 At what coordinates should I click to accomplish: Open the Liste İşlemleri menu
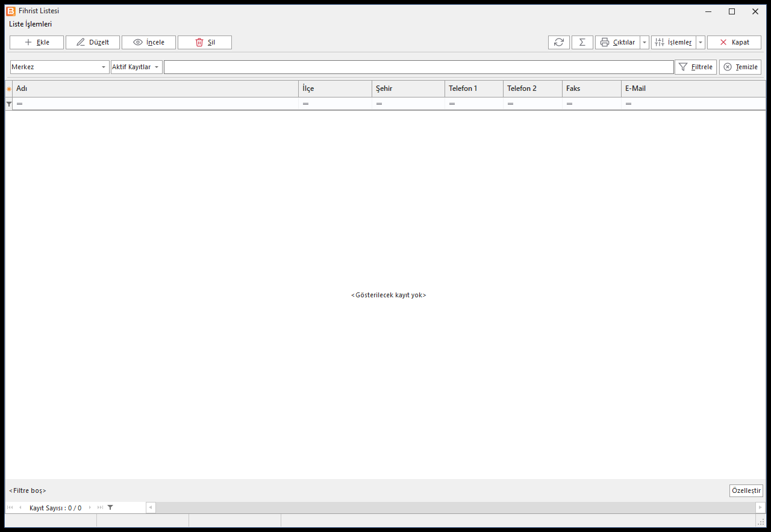click(x=31, y=24)
